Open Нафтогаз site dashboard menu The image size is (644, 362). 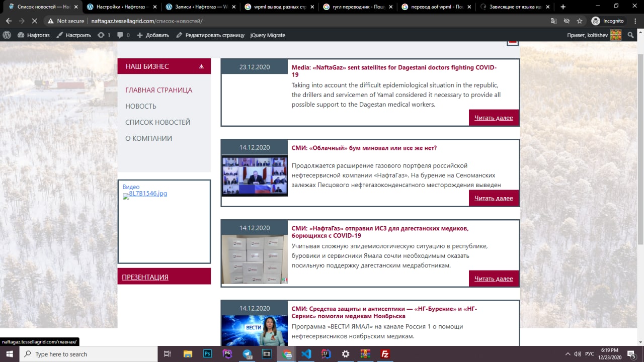33,35
